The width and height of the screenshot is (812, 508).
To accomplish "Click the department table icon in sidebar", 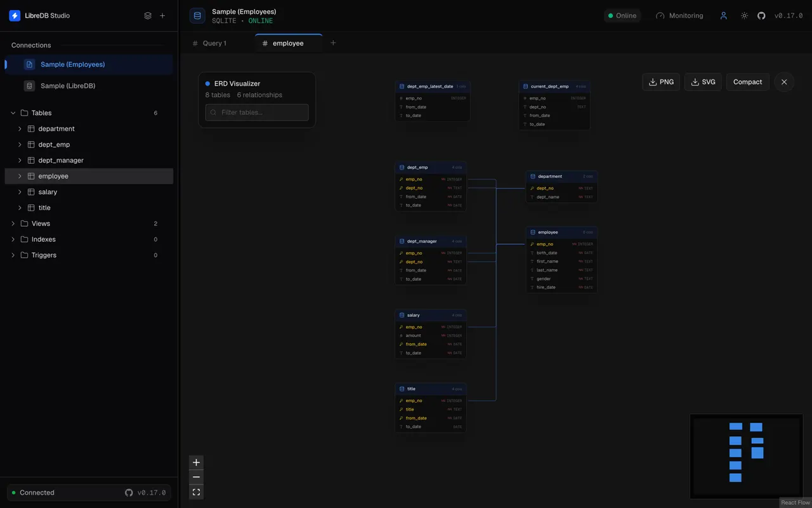I will [31, 129].
